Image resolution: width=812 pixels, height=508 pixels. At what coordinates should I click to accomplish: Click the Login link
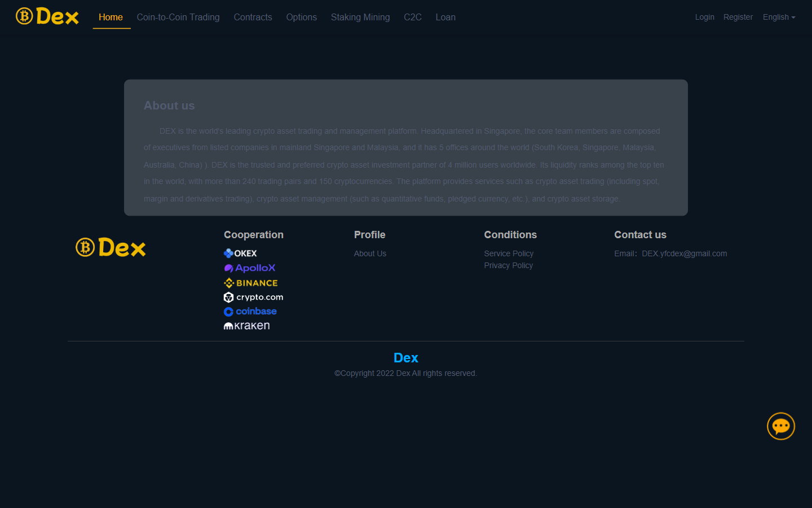[x=705, y=17]
